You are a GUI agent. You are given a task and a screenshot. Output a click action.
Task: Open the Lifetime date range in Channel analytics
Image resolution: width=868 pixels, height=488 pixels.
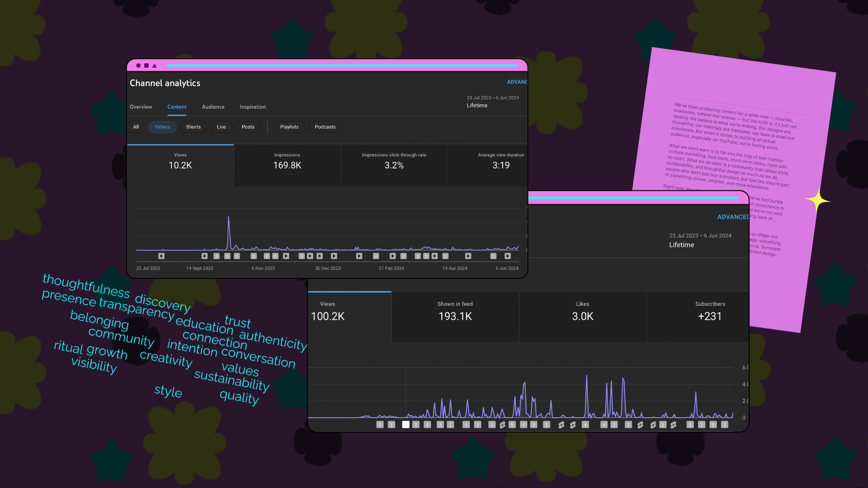tap(477, 105)
